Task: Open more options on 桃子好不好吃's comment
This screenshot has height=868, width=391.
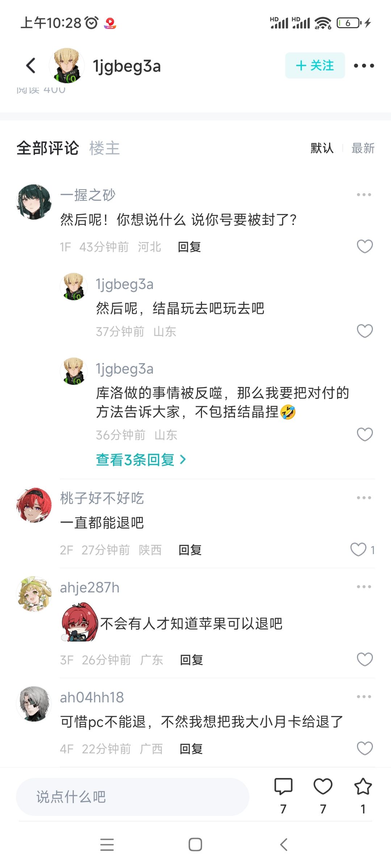Action: click(x=364, y=498)
